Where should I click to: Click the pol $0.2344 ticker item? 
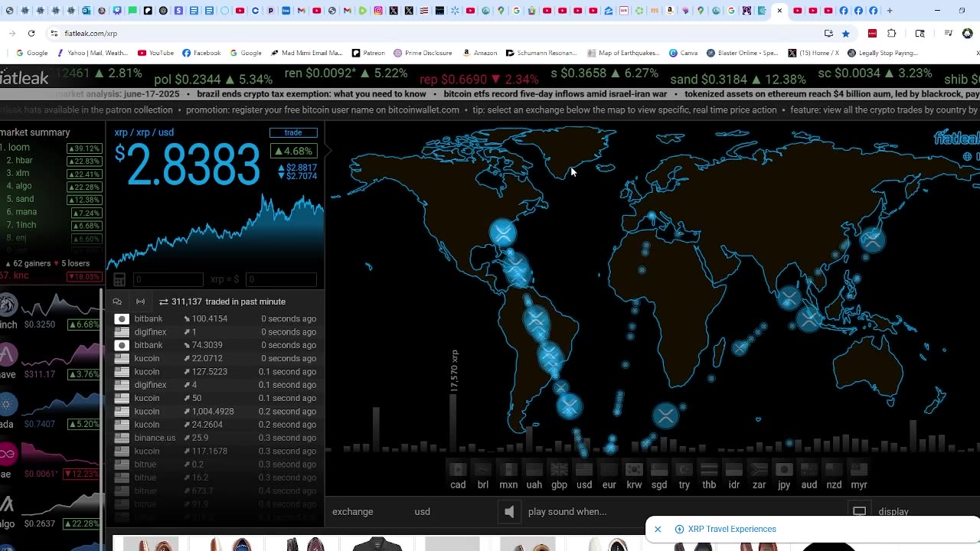click(213, 80)
